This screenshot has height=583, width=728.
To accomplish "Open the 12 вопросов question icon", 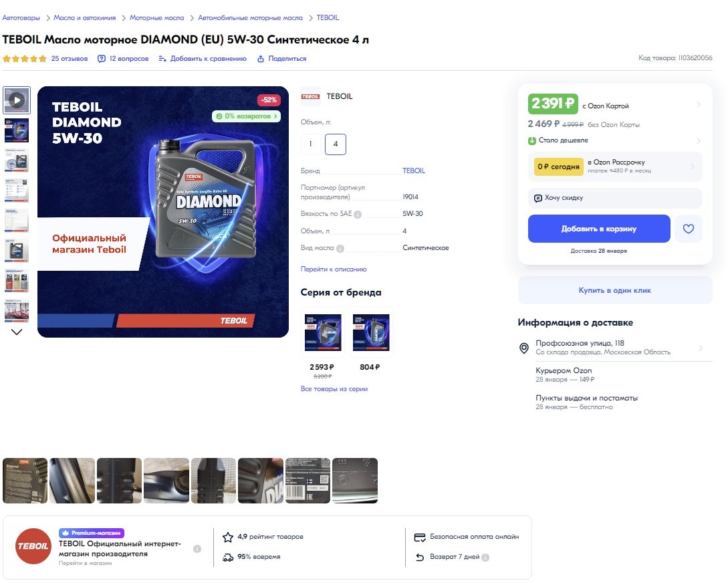I will point(101,58).
